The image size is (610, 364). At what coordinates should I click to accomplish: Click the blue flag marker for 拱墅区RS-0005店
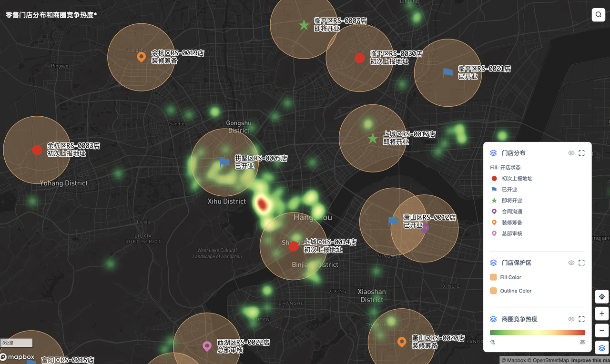tap(224, 162)
